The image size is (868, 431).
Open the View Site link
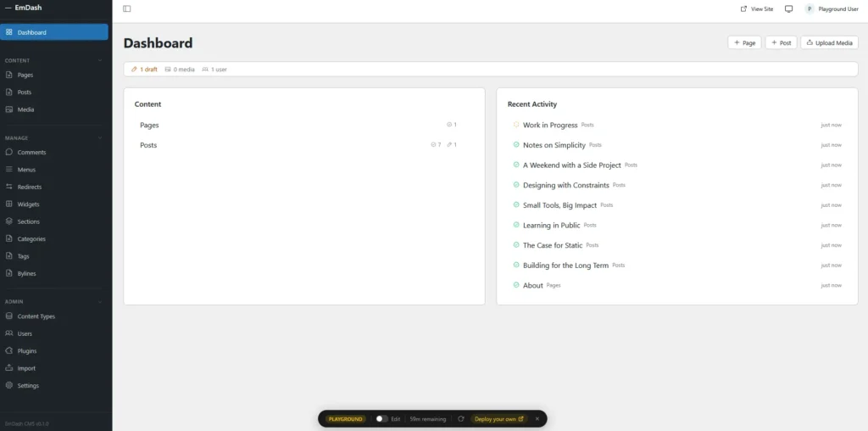click(757, 8)
